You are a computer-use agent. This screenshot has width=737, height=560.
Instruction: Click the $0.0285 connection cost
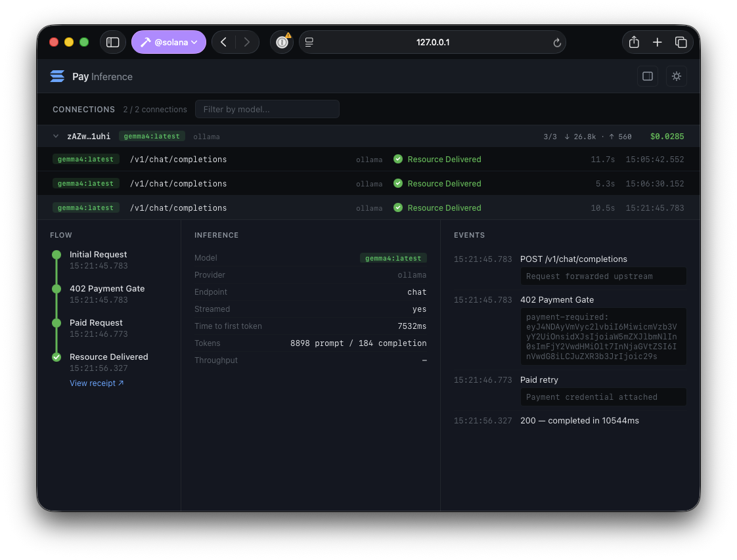click(x=667, y=137)
